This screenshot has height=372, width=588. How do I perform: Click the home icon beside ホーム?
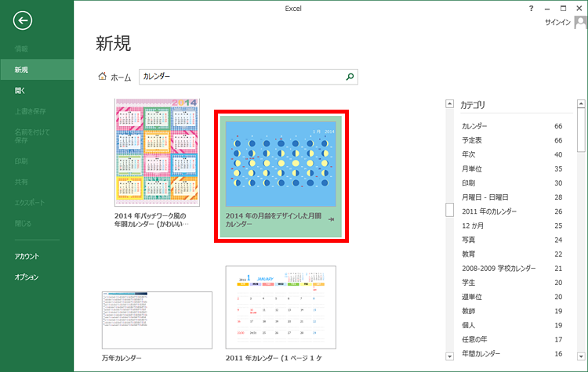(x=102, y=77)
